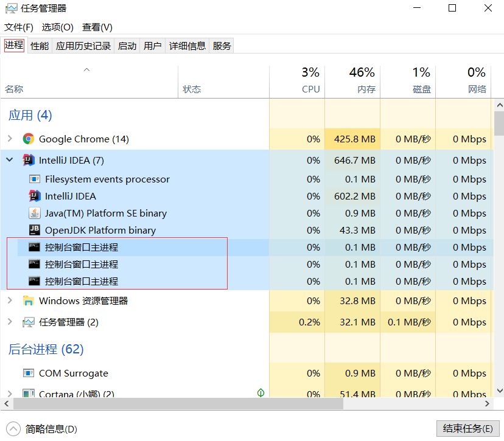Click the 602.2 MB memory value
Screen dimensions: 504x441
click(355, 196)
